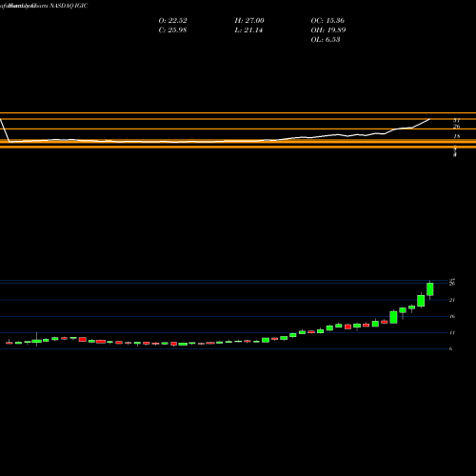
Task: Click the 'OH: 19.89' value
Action: (328, 30)
